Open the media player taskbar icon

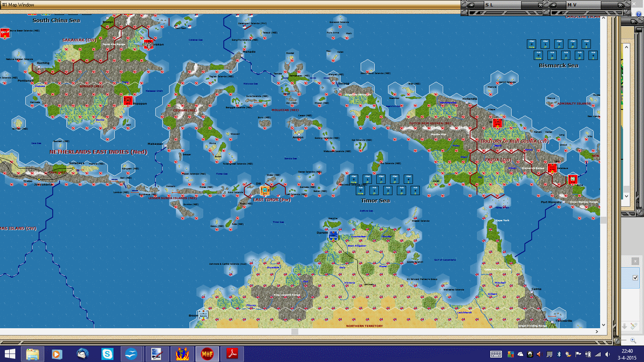click(57, 354)
